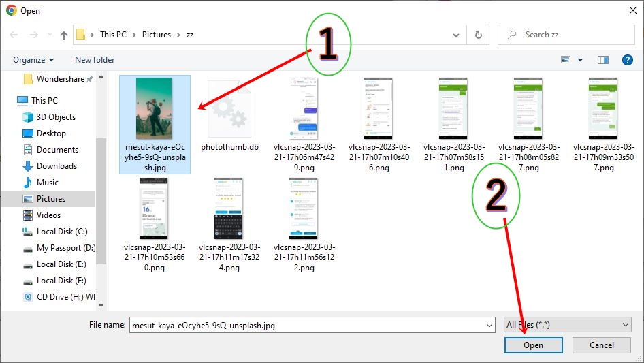This screenshot has height=363, width=644.
Task: Open recent locations dropdown arrow
Action: (x=50, y=35)
